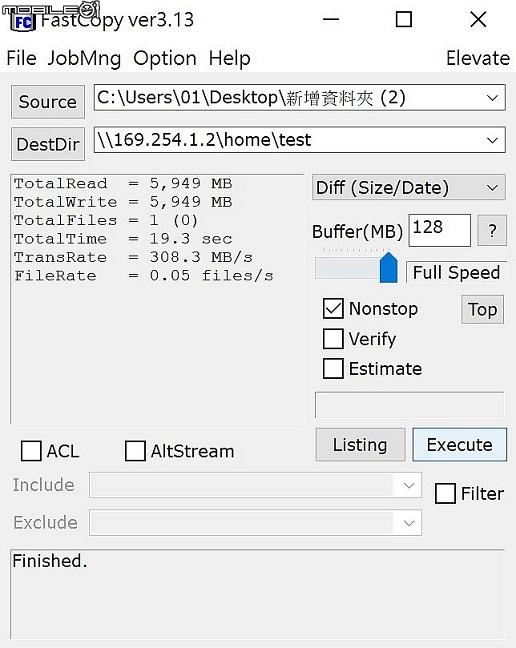Enable the Verify checkbox
The width and height of the screenshot is (516, 648).
click(x=333, y=339)
